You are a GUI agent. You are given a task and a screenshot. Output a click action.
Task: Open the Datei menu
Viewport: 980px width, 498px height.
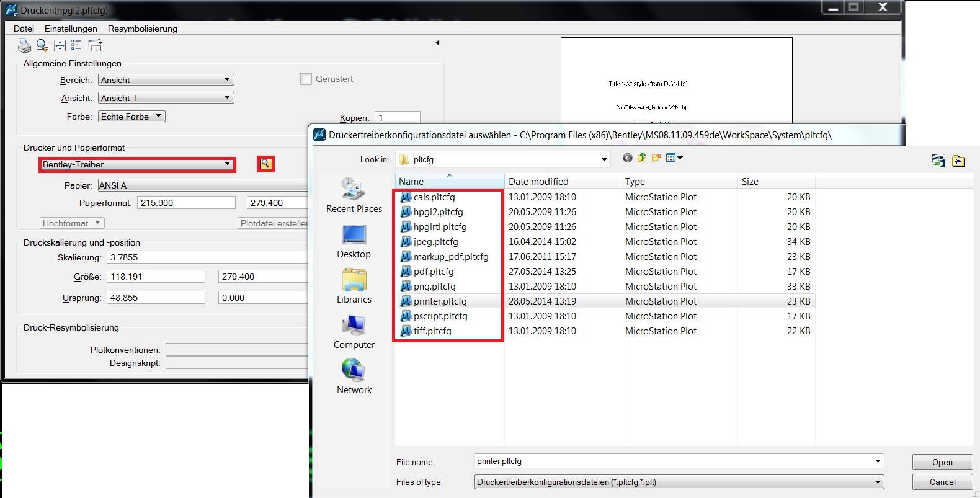coord(24,29)
